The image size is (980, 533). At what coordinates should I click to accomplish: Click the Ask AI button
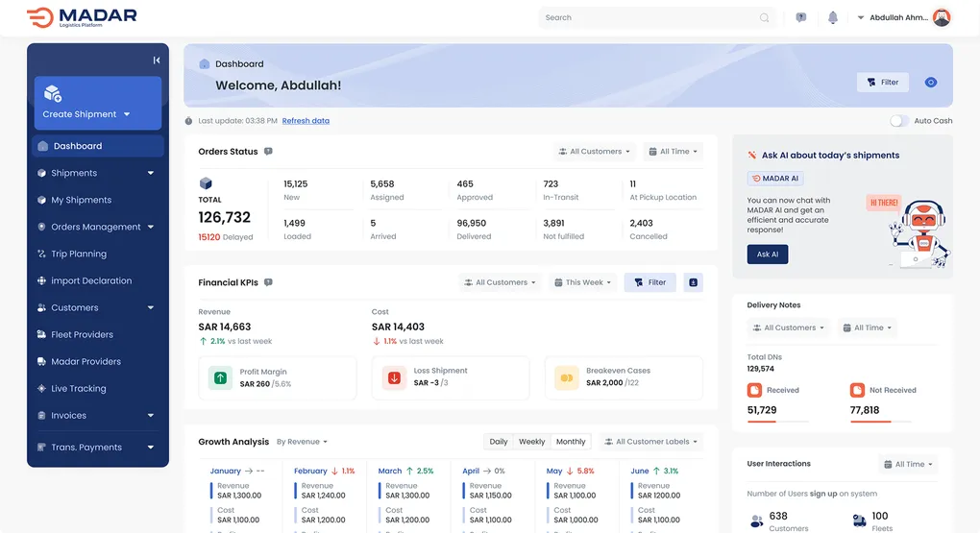[767, 254]
